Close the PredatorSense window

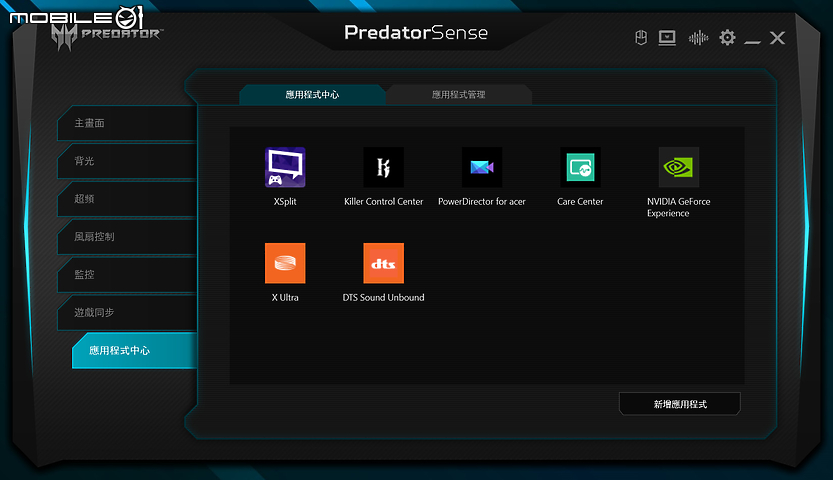tap(777, 38)
